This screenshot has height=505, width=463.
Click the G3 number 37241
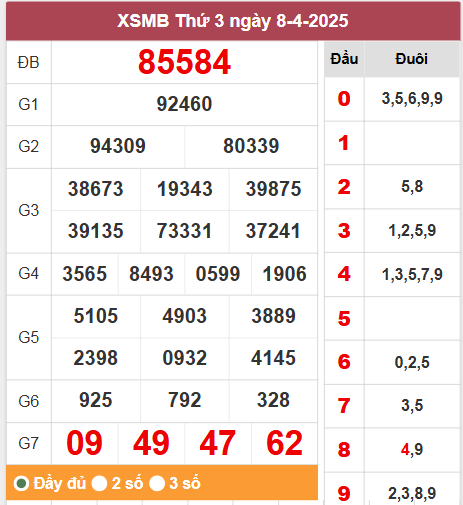coord(273,231)
